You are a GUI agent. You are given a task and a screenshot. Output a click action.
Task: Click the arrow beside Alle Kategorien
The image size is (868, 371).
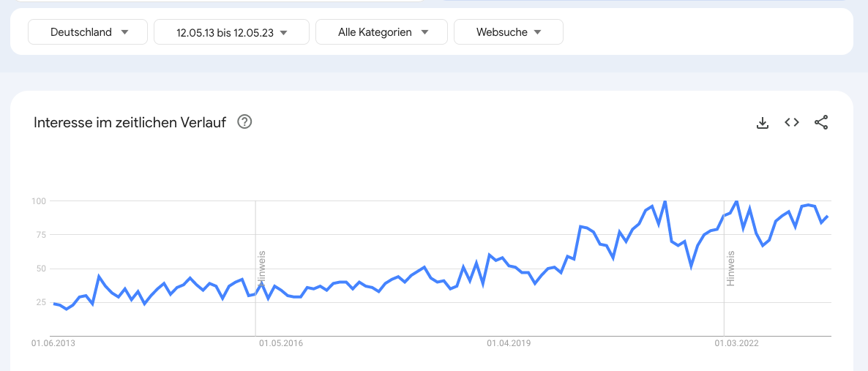424,32
